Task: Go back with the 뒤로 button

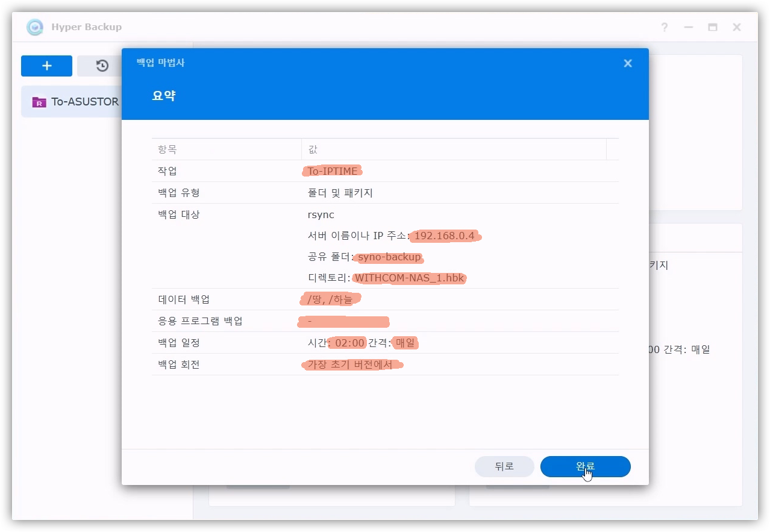Action: tap(504, 466)
